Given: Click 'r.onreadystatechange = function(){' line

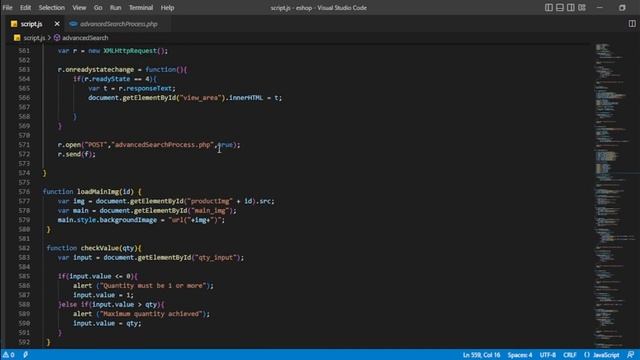Looking at the screenshot, I should [122, 69].
